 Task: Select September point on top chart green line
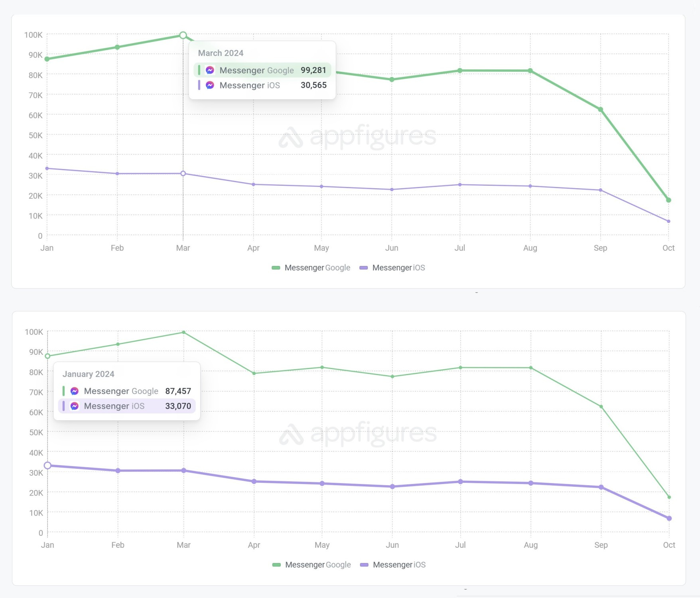(601, 110)
